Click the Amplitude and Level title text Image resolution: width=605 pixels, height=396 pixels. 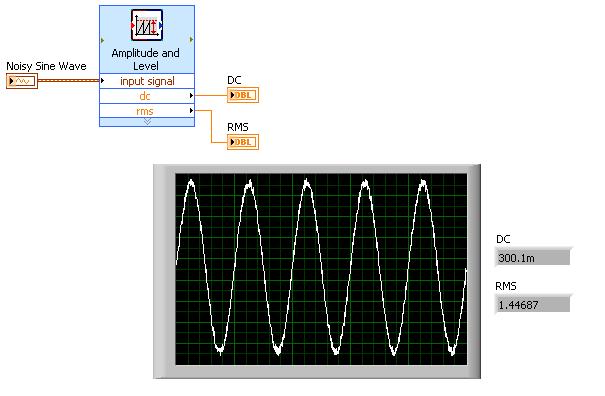coord(145,59)
